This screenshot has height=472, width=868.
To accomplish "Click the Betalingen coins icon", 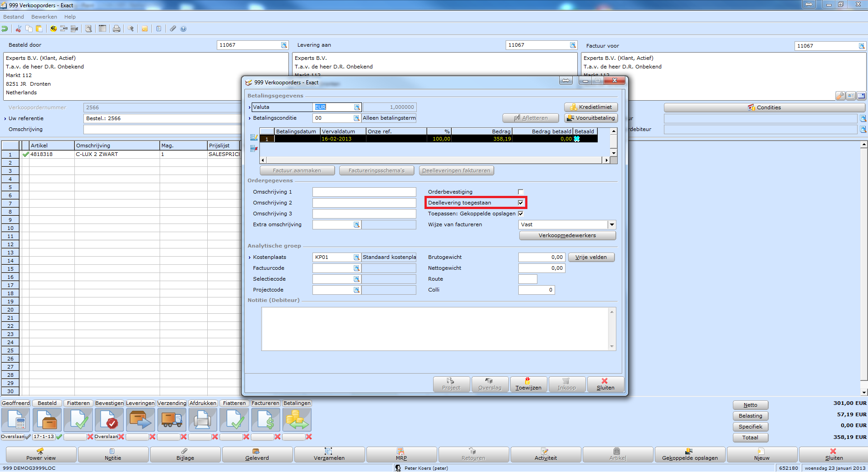I will [x=297, y=419].
